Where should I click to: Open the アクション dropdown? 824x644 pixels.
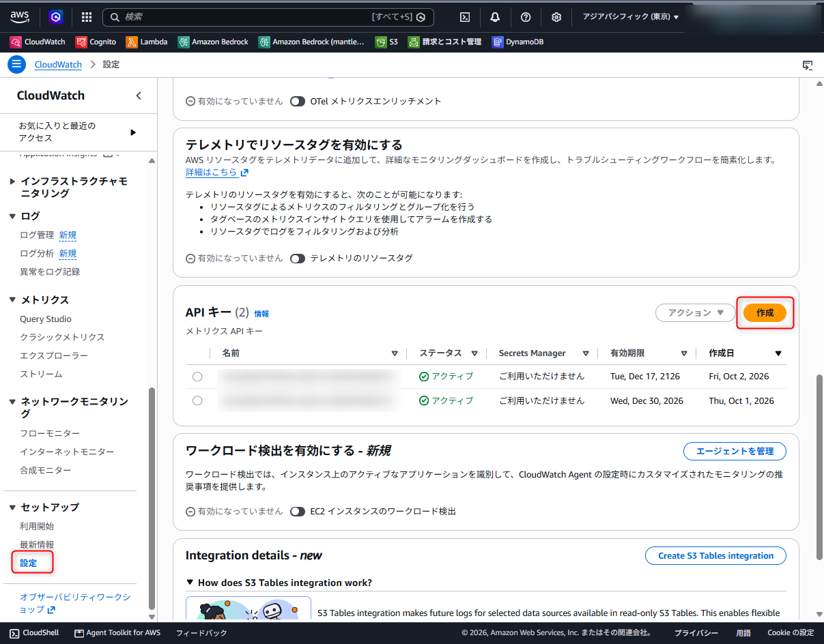tap(695, 312)
